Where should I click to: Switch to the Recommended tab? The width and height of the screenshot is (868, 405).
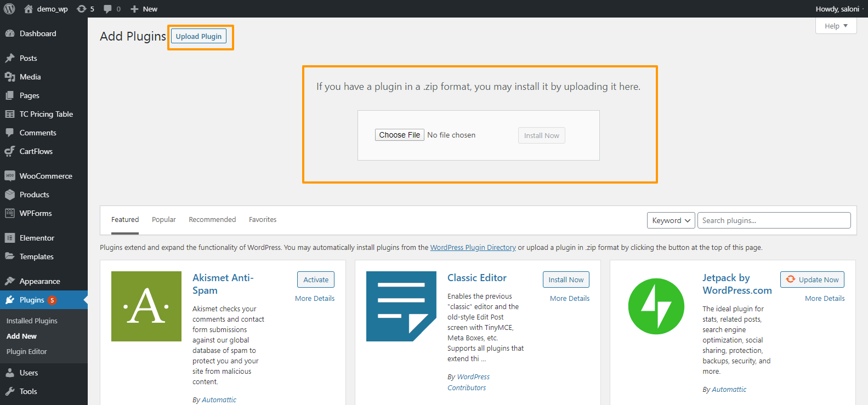pyautogui.click(x=212, y=220)
